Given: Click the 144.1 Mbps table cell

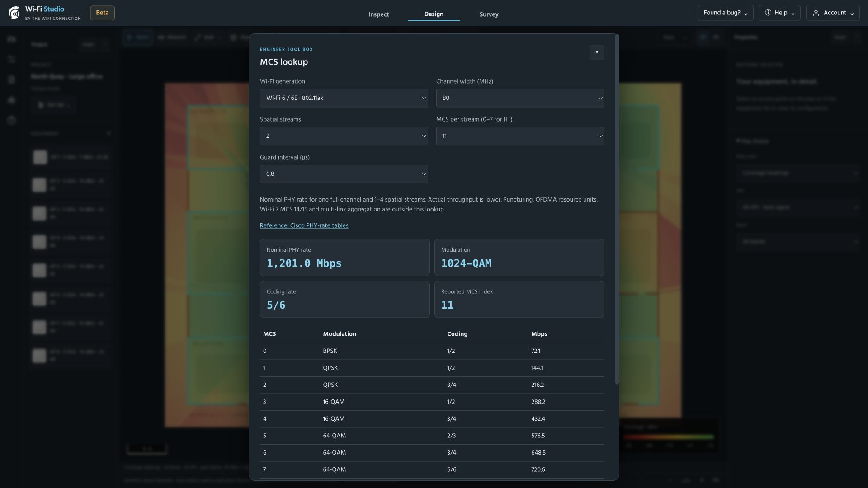Looking at the screenshot, I should pos(537,368).
